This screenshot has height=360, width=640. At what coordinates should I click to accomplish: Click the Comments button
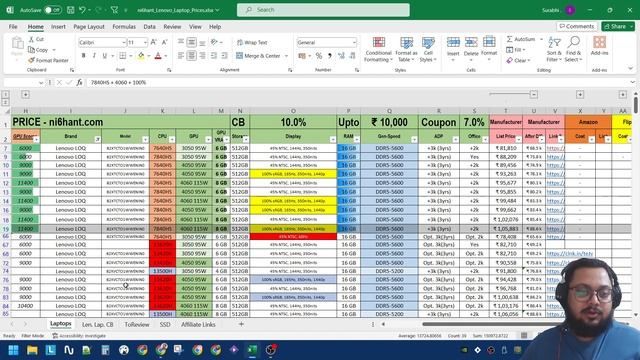(x=577, y=26)
